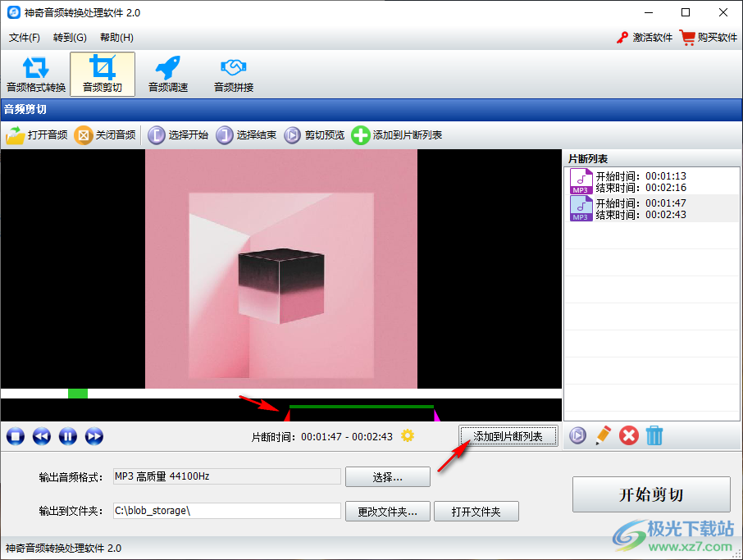Click red start marker on timeline
743x560 pixels.
(x=287, y=416)
